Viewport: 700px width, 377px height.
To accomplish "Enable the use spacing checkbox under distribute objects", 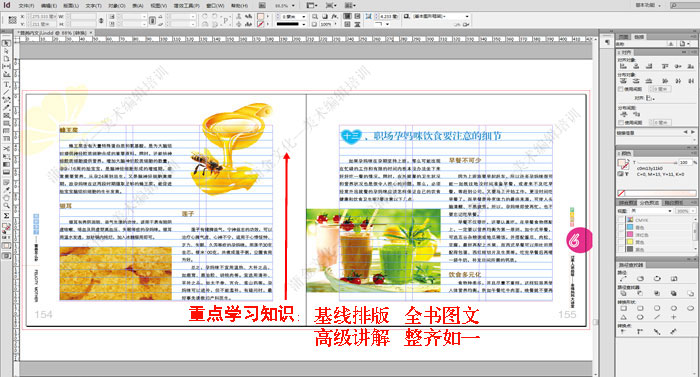I will pos(621,89).
